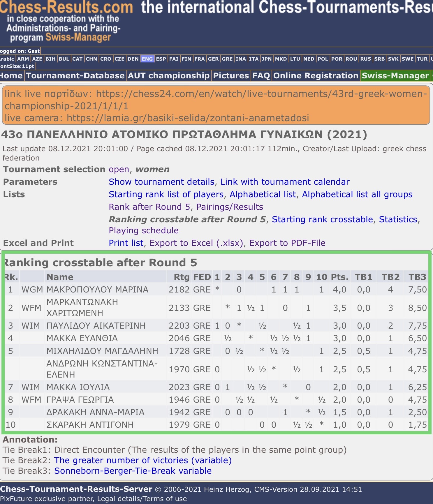This screenshot has height=504, width=433.
Task: Open AUT championship menu
Action: (169, 76)
